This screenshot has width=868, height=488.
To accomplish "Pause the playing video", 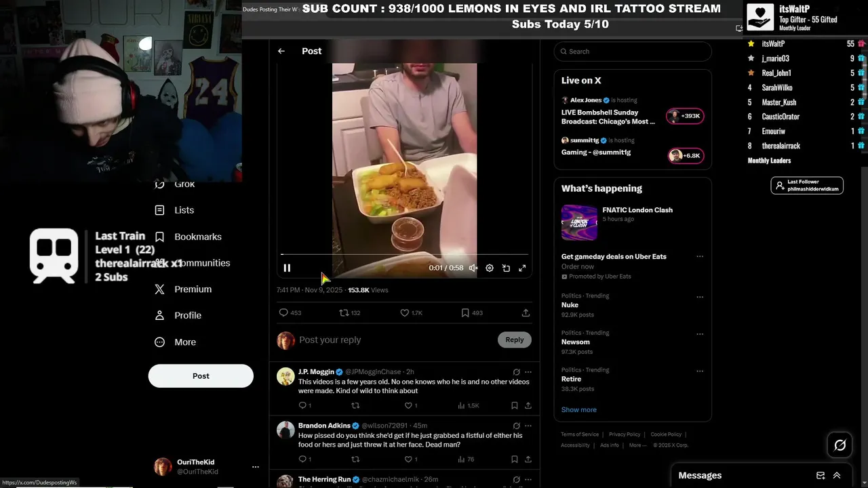I will (287, 268).
